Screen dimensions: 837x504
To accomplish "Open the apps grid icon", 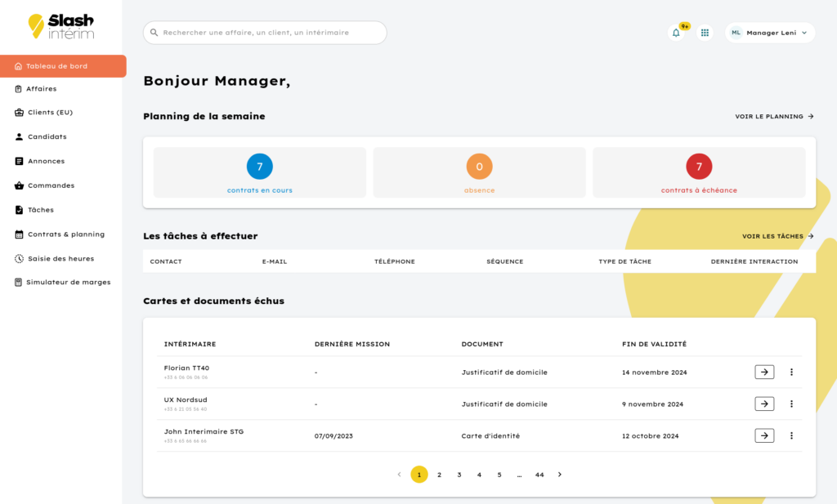I will tap(705, 33).
